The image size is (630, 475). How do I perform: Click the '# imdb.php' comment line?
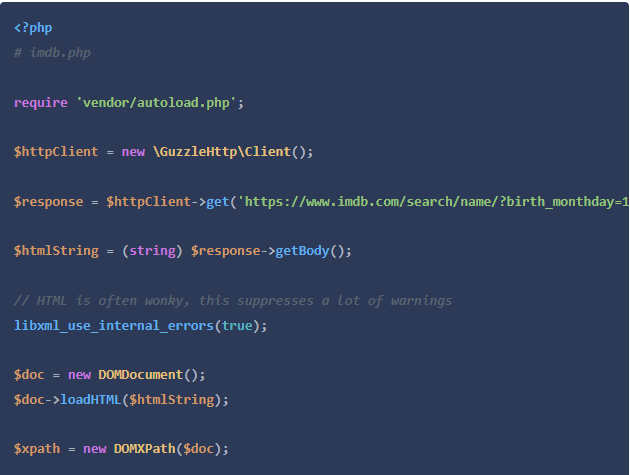(x=52, y=53)
